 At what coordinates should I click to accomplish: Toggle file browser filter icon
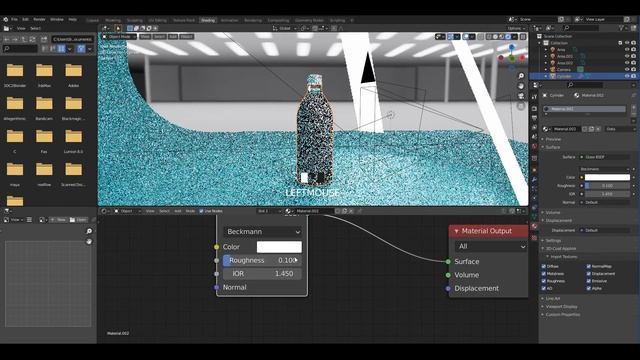pyautogui.click(x=81, y=49)
